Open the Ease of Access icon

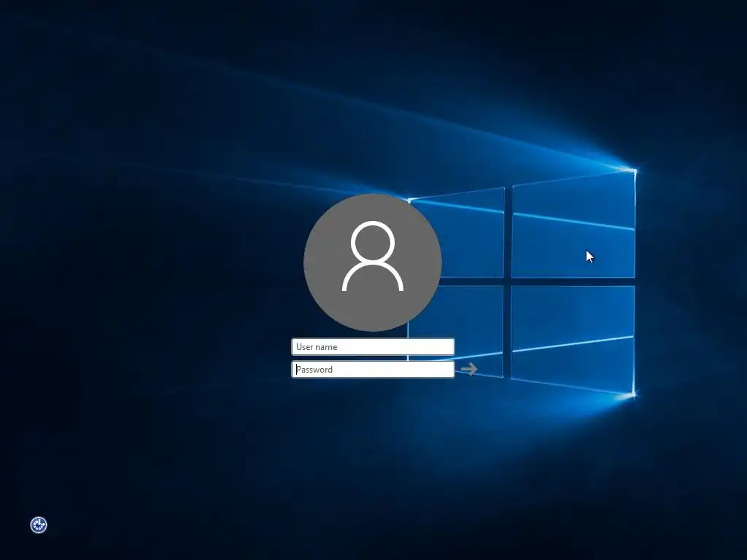[x=39, y=525]
